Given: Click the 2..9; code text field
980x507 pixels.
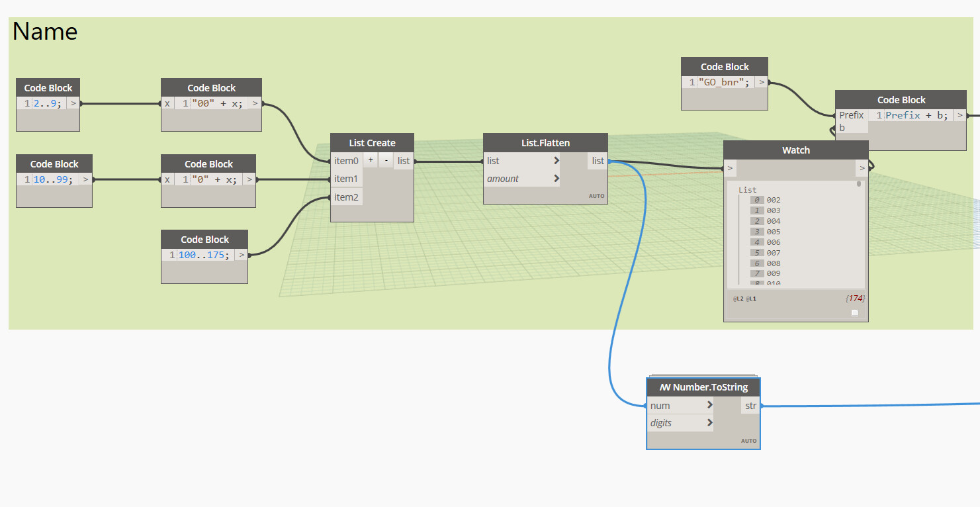Looking at the screenshot, I should point(49,103).
